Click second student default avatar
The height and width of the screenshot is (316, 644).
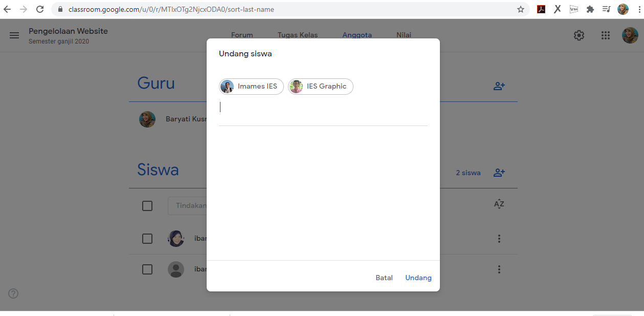[x=176, y=269]
